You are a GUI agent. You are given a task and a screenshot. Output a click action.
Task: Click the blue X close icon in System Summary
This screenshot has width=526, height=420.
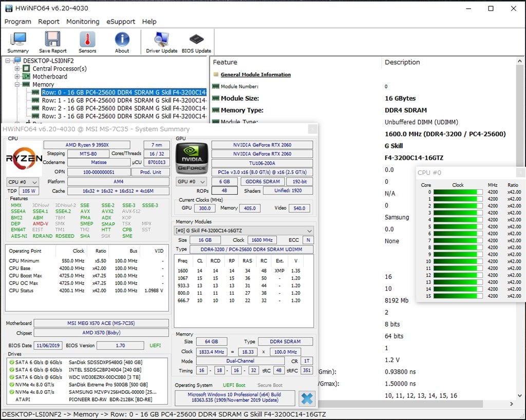307,398
